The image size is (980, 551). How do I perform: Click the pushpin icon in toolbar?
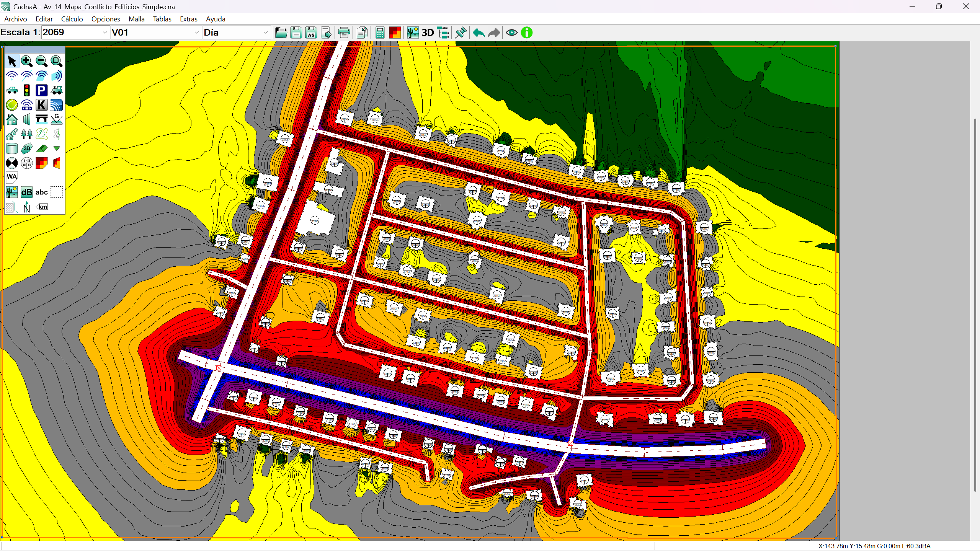coord(461,33)
